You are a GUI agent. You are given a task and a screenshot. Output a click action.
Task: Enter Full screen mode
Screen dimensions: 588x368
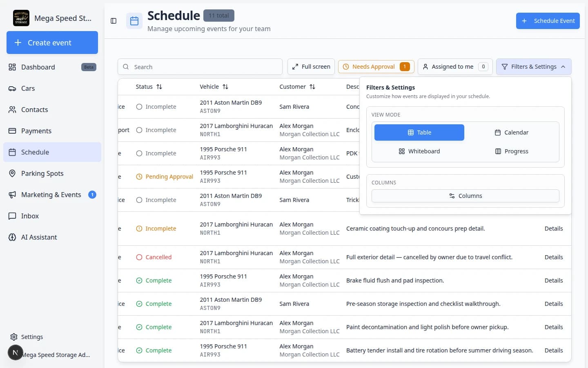(311, 67)
